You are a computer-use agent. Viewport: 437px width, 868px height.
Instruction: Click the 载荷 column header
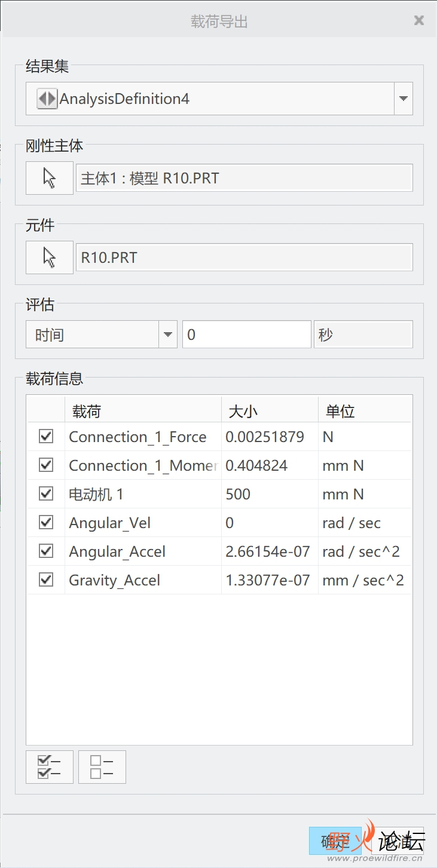point(143,411)
